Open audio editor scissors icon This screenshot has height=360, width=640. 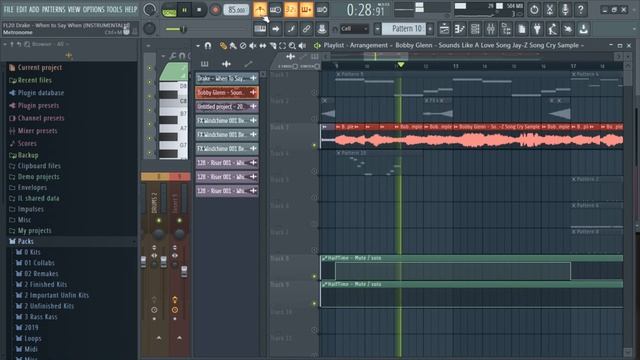pyautogui.click(x=550, y=9)
